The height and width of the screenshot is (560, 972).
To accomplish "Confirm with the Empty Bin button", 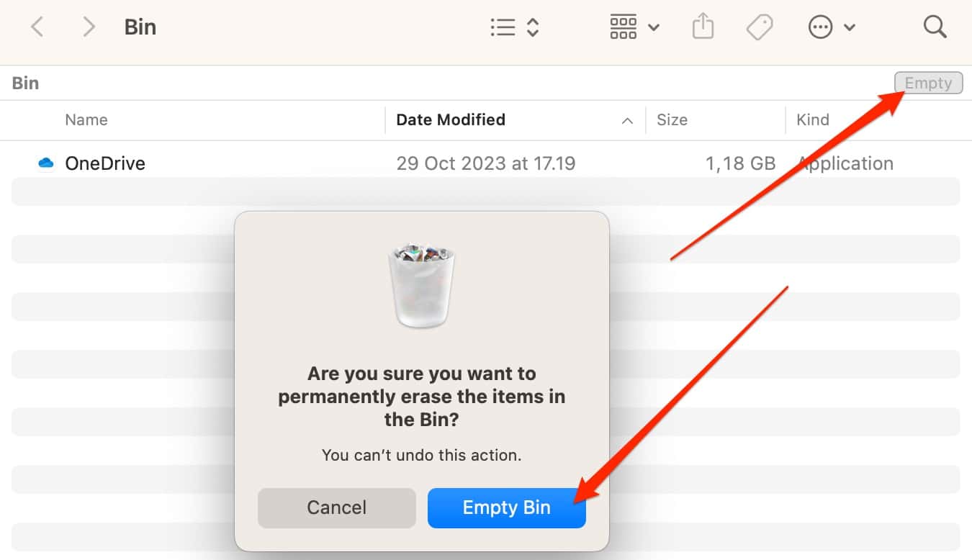I will click(506, 507).
